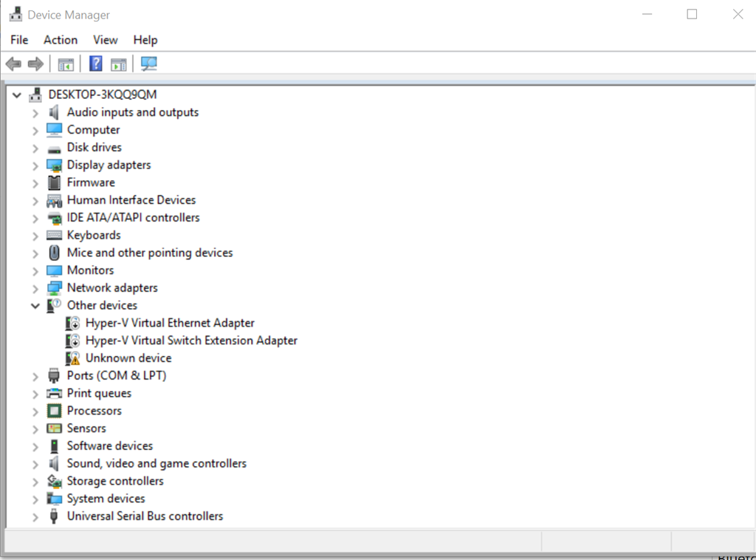Click the Network adapters icon
Viewport: 756px width, 560px height.
(54, 288)
